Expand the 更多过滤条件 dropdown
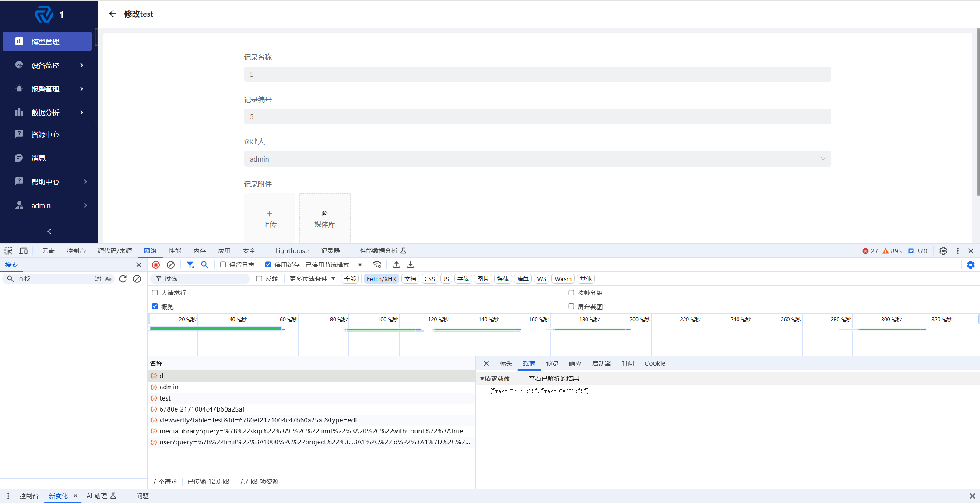 pyautogui.click(x=312, y=279)
